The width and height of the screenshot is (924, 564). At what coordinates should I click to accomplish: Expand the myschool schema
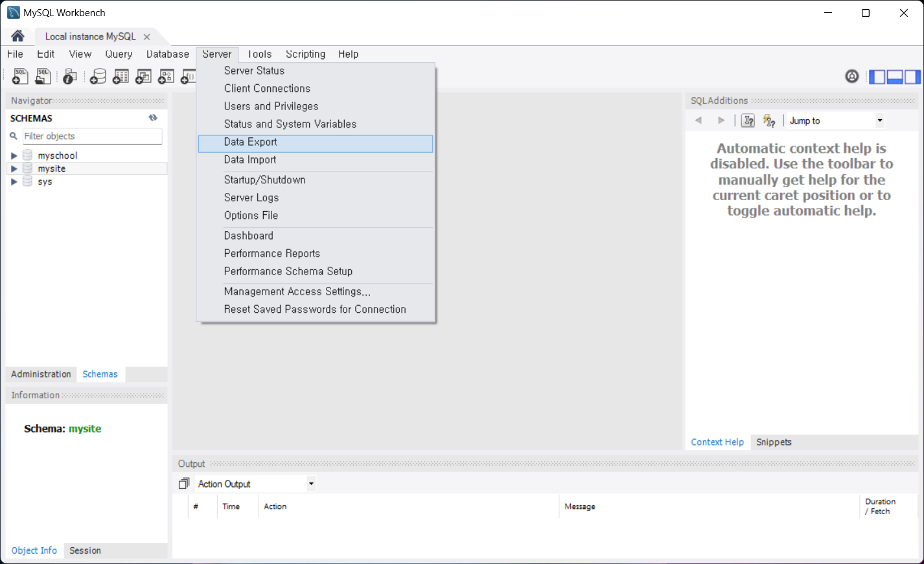coord(14,155)
